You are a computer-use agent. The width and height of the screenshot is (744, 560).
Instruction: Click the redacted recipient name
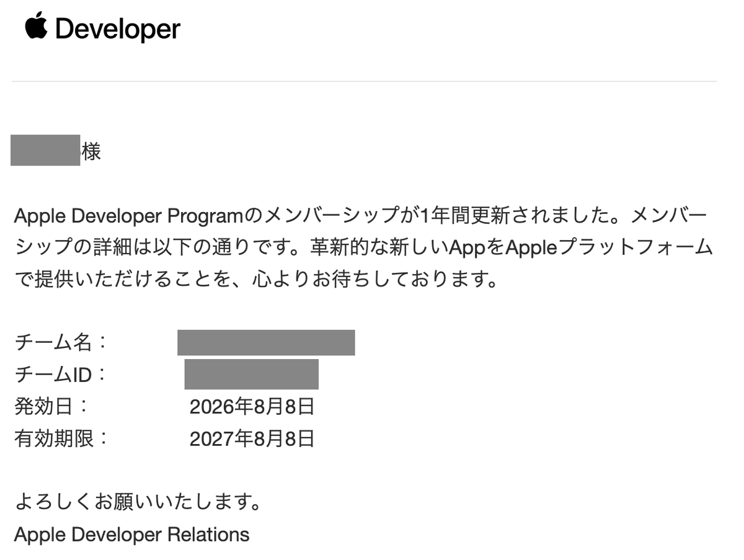45,150
